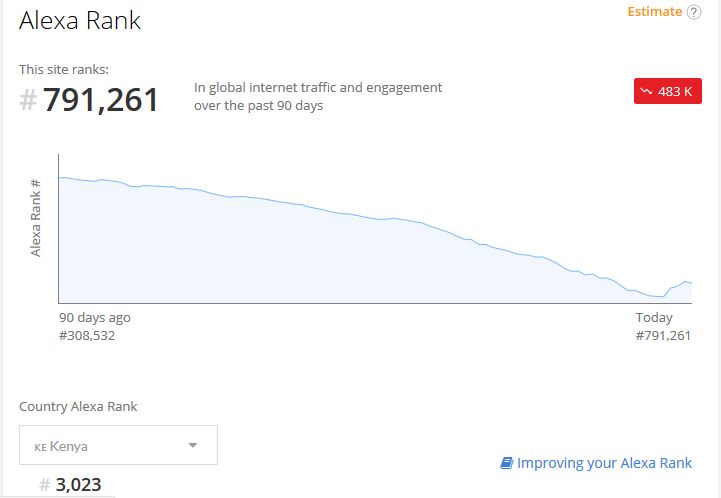Click the downward trend icon in red badge
This screenshot has height=498, width=721.
tap(647, 92)
